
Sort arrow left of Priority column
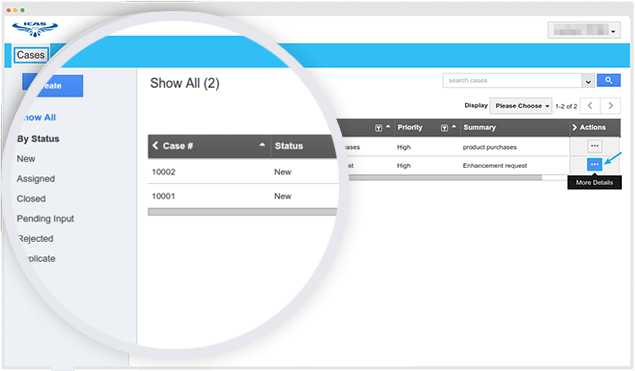click(388, 127)
